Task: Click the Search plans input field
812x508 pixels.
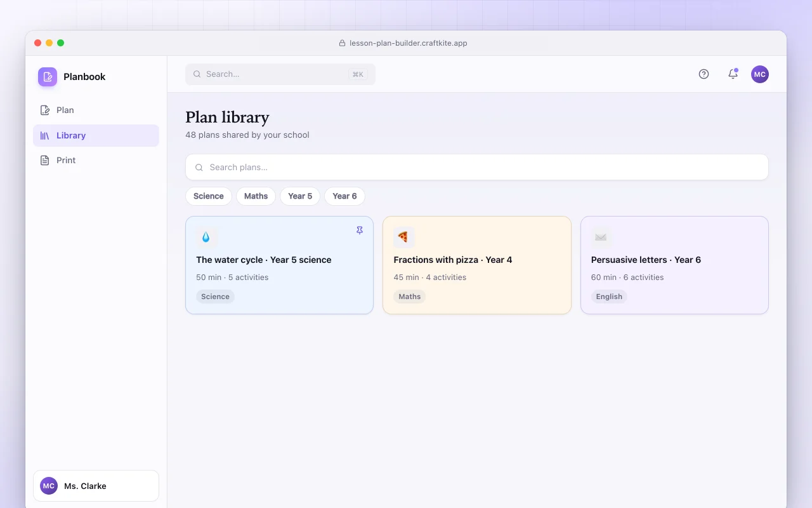Action: point(477,167)
